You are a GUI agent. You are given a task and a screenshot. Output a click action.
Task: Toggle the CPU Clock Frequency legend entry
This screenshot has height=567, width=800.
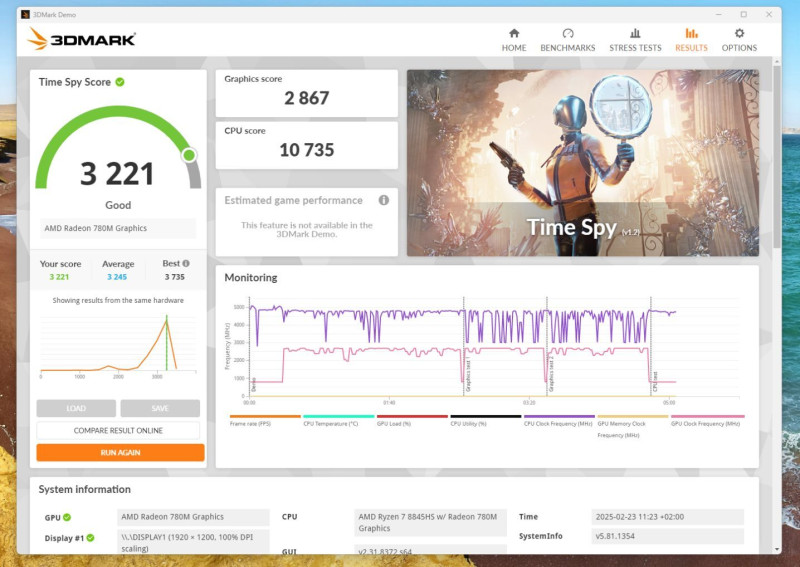559,421
